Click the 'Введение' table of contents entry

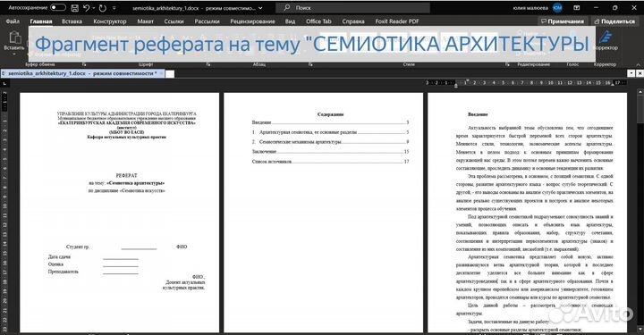tap(330, 122)
